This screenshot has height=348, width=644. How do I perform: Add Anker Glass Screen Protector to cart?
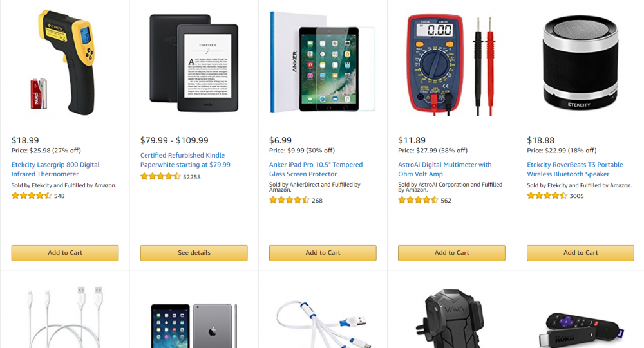click(323, 253)
